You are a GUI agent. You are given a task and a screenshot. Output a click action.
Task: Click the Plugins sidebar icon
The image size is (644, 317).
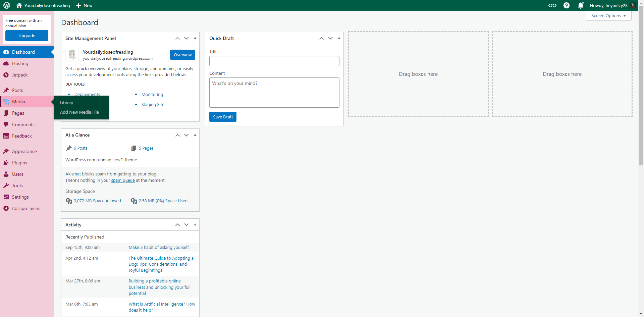point(6,163)
